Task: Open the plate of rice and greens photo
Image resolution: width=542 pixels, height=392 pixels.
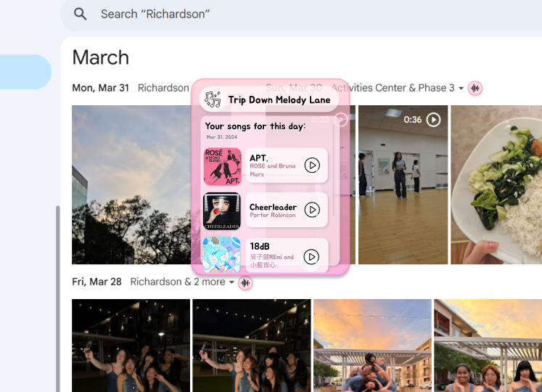Action: 496,185
